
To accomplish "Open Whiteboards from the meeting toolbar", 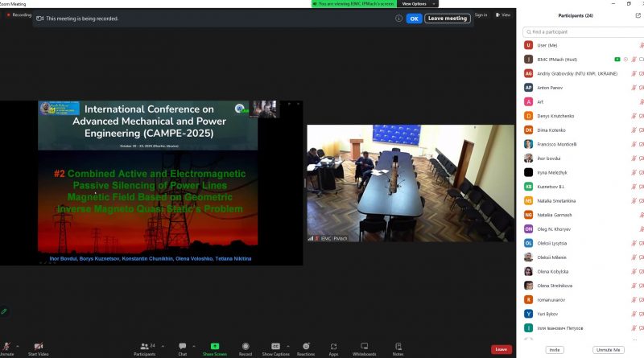I will coord(364,346).
